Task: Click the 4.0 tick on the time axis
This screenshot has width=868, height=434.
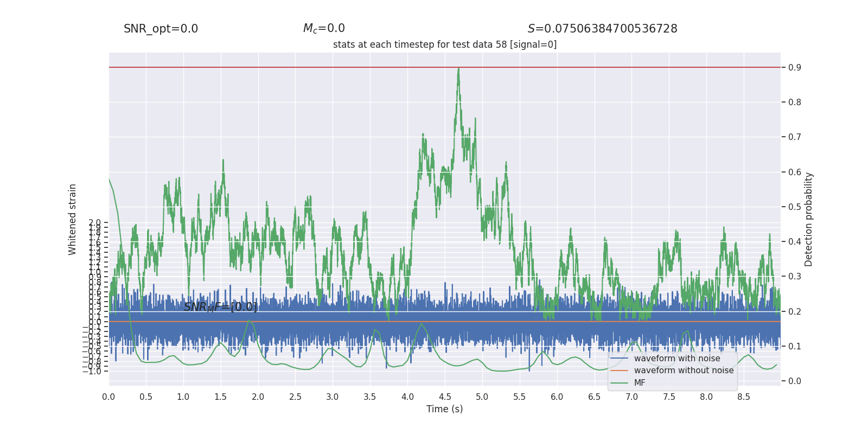Action: (407, 397)
